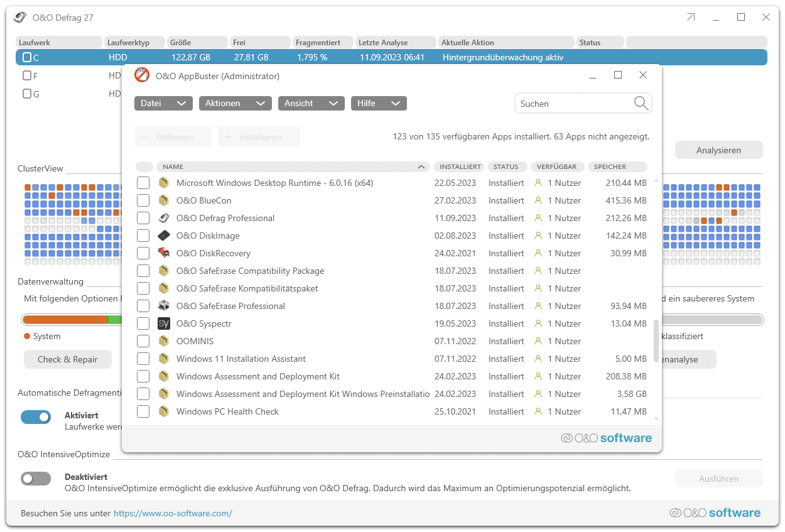Click the user icon in O&O BlueCon row
Viewport: 785px width, 532px height.
[538, 200]
